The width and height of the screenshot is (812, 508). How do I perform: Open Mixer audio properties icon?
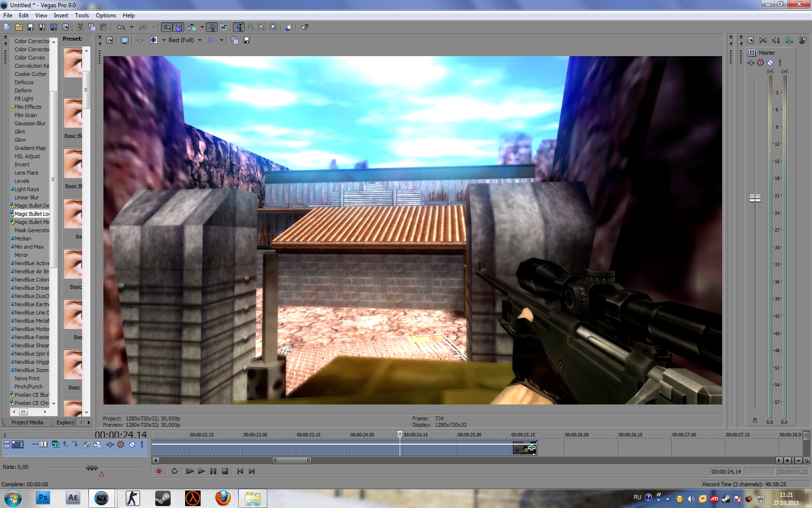[750, 40]
